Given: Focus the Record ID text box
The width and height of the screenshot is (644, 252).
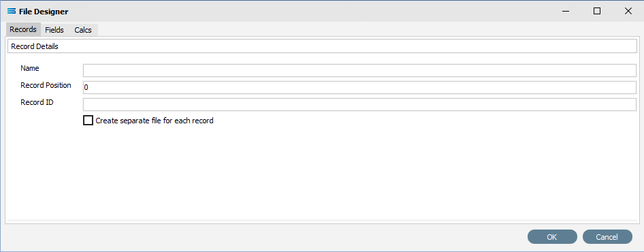Looking at the screenshot, I should pos(359,104).
